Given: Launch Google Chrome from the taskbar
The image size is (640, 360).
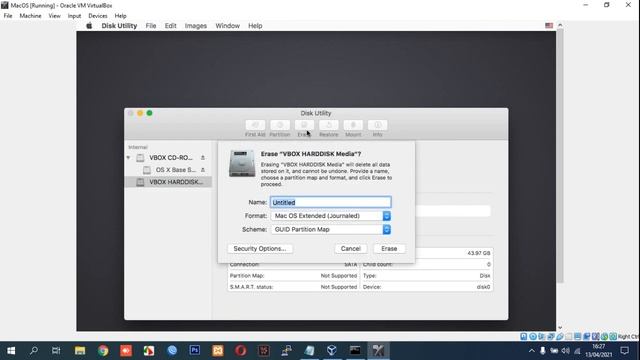Looking at the screenshot, I should [103, 351].
